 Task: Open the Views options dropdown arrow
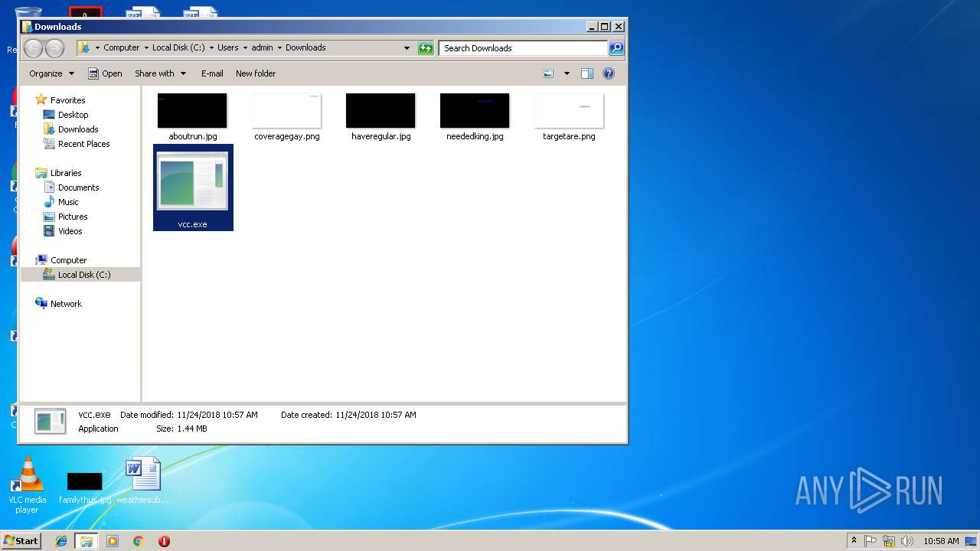coord(567,73)
